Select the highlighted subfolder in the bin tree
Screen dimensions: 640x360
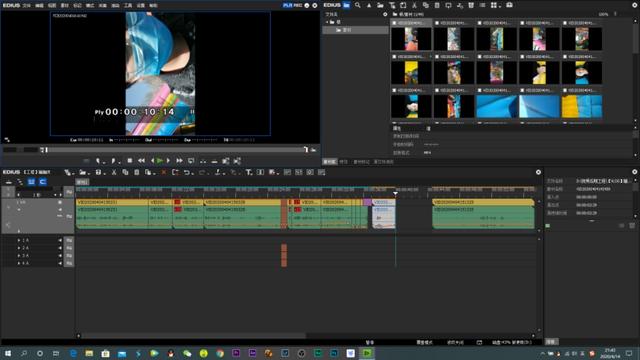[x=355, y=30]
